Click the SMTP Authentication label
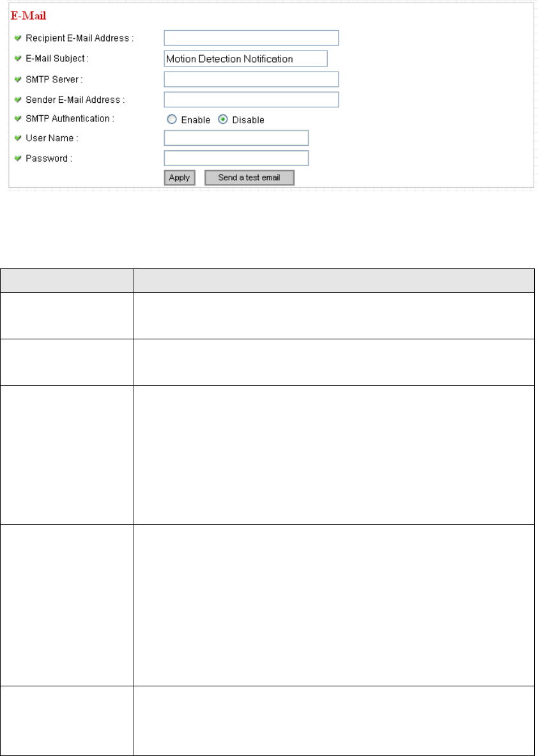Viewport: 538px width, 756px height. coord(70,118)
